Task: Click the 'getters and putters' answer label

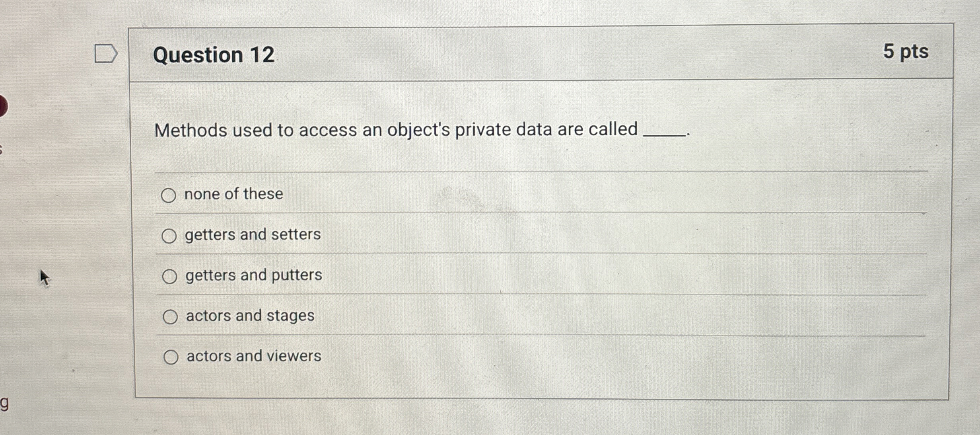Action: (x=252, y=275)
